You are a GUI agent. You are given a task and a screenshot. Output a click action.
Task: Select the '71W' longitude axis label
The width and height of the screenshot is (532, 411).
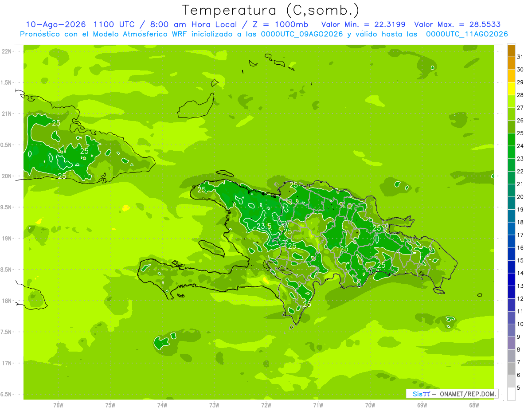[x=318, y=405]
